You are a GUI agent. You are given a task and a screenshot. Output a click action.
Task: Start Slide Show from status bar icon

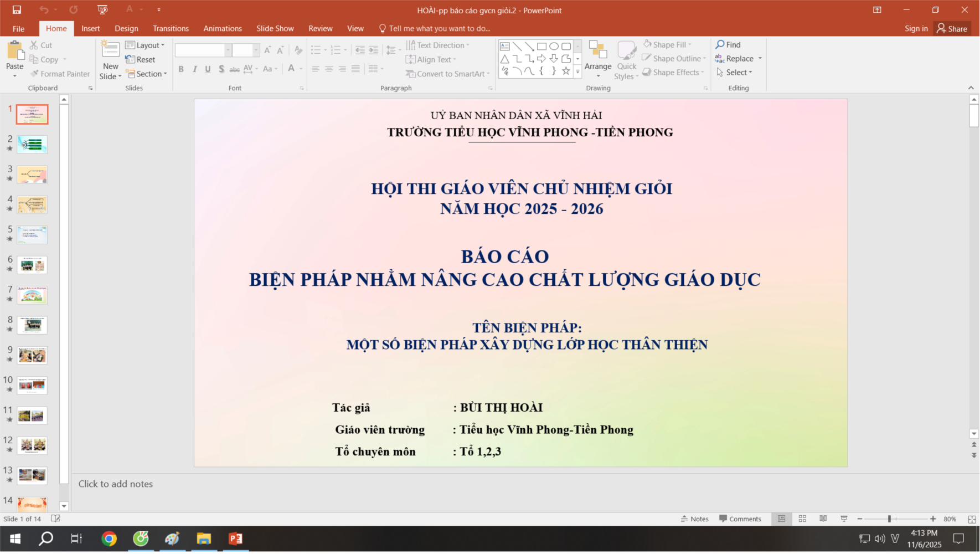pos(844,519)
